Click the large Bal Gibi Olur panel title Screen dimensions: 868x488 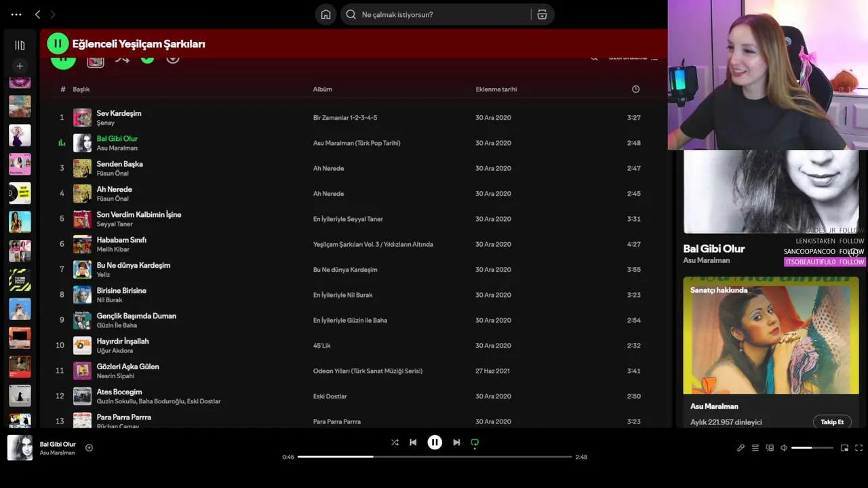coord(714,249)
